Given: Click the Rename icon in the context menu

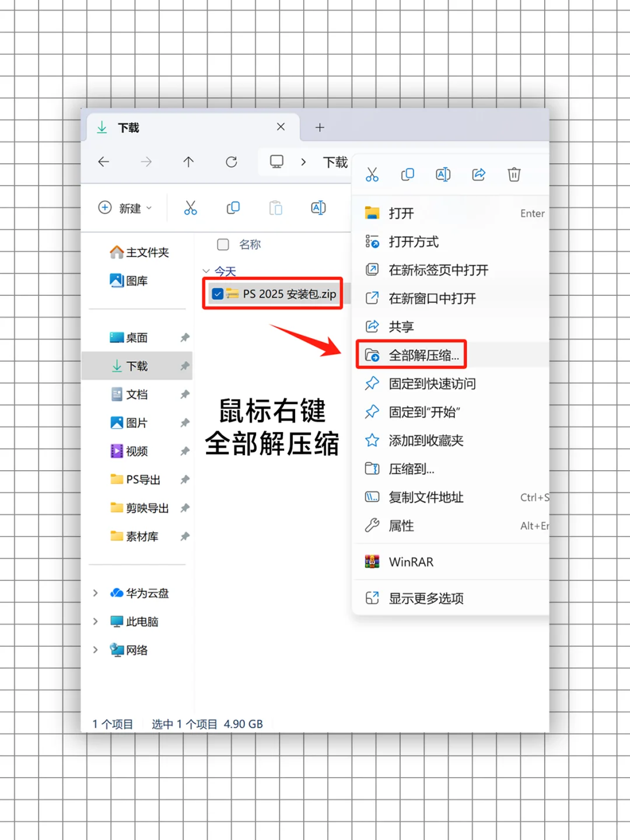Looking at the screenshot, I should pyautogui.click(x=443, y=174).
